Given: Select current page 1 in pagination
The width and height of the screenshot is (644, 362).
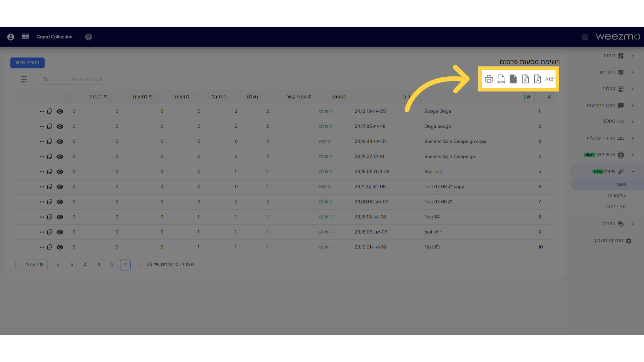Looking at the screenshot, I should tap(125, 265).
